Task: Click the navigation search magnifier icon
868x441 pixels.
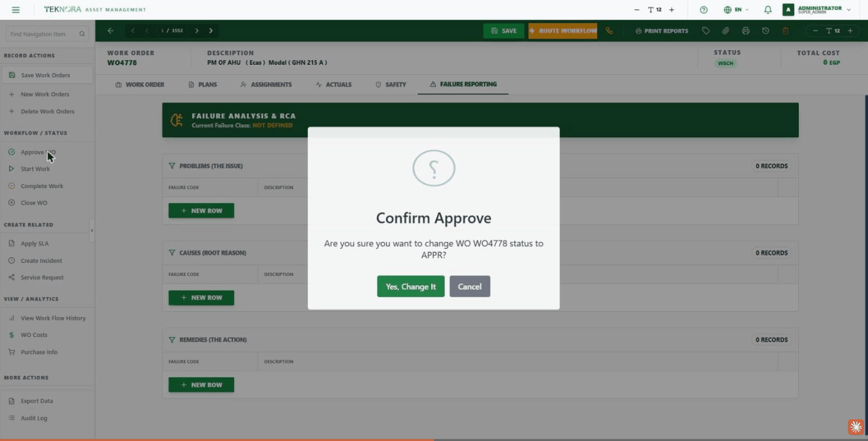Action: [x=82, y=34]
